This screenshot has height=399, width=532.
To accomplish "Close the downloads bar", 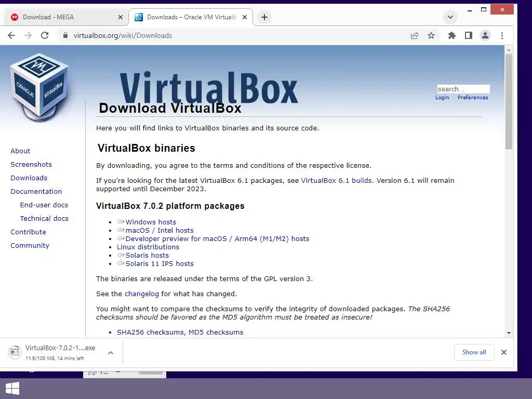I will [x=504, y=352].
